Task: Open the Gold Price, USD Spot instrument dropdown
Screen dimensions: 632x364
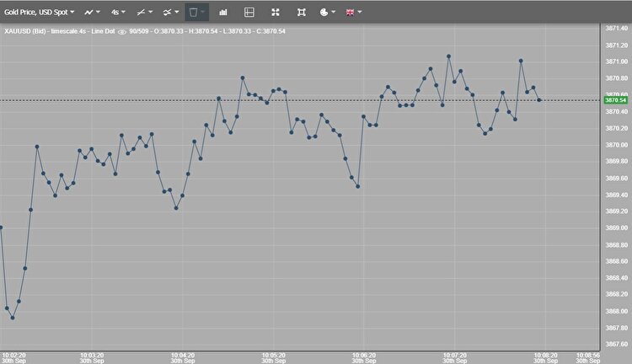Action: pyautogui.click(x=40, y=13)
